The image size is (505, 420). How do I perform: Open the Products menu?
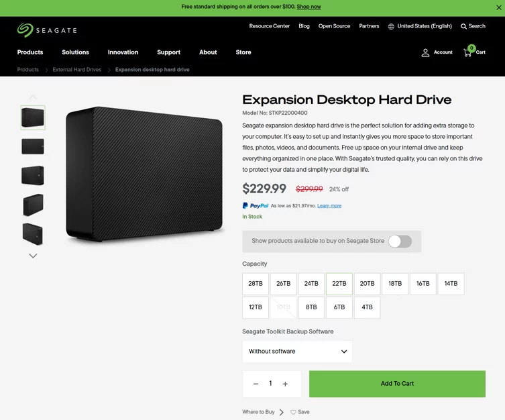tap(30, 52)
